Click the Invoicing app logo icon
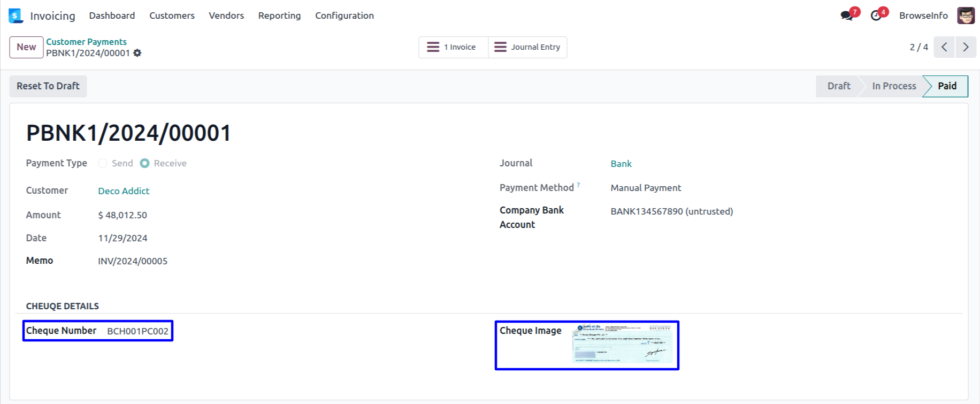This screenshot has height=404, width=980. coord(16,16)
